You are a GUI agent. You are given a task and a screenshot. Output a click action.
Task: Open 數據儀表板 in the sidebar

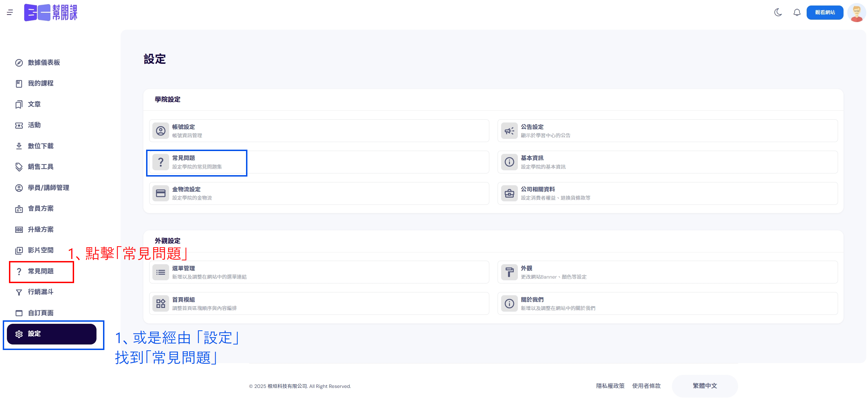coord(44,62)
